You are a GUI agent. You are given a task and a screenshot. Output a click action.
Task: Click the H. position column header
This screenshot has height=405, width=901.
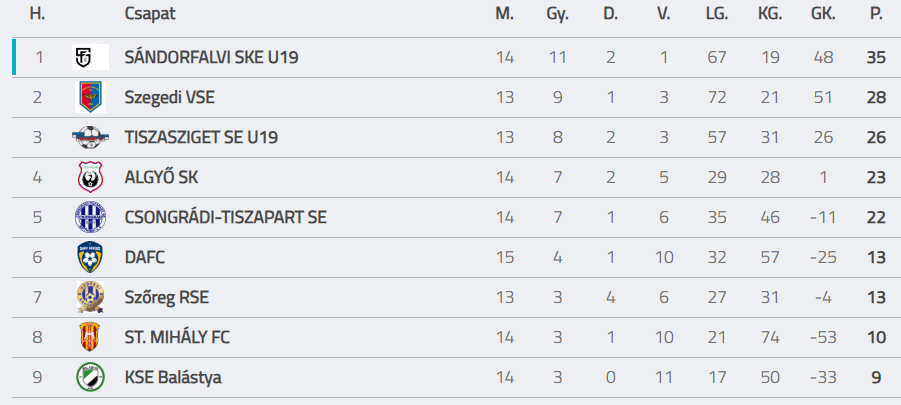coord(38,14)
